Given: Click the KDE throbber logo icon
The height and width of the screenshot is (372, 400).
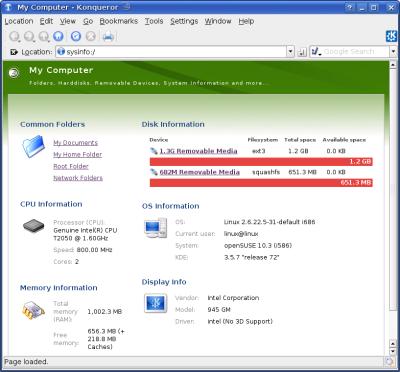Looking at the screenshot, I should pos(391,36).
